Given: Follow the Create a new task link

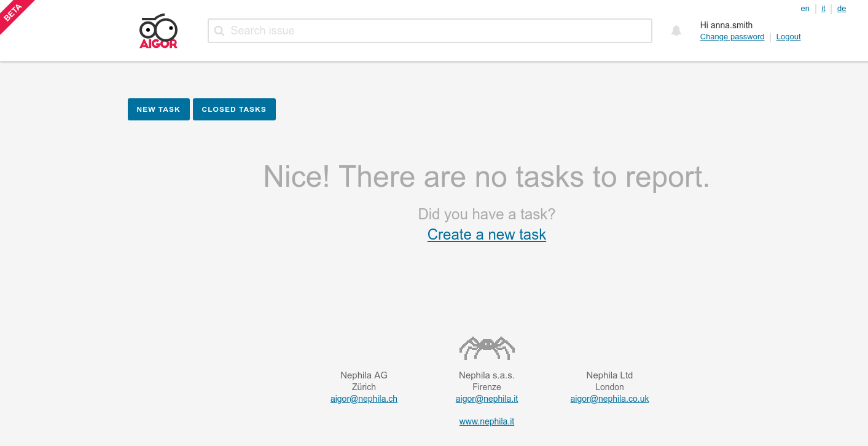Looking at the screenshot, I should tap(487, 235).
